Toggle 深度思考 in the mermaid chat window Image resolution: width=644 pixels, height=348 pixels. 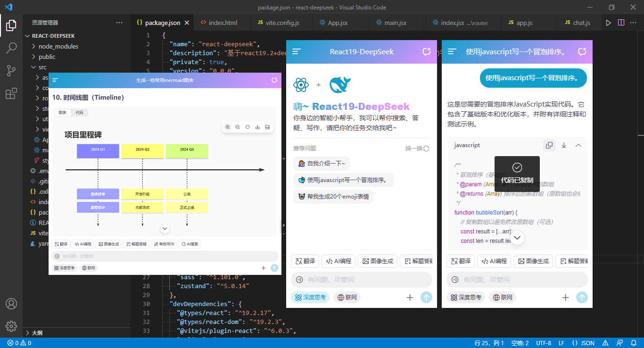[x=64, y=268]
